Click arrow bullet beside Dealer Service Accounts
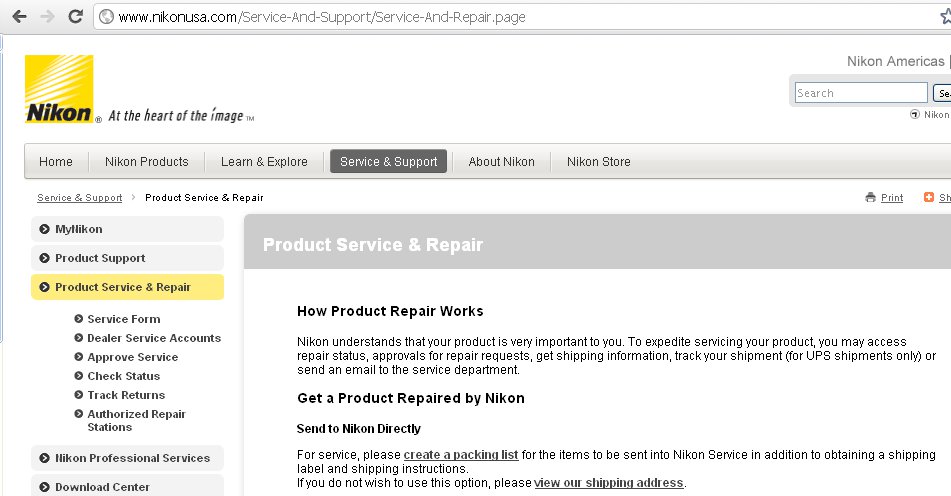 pyautogui.click(x=78, y=338)
